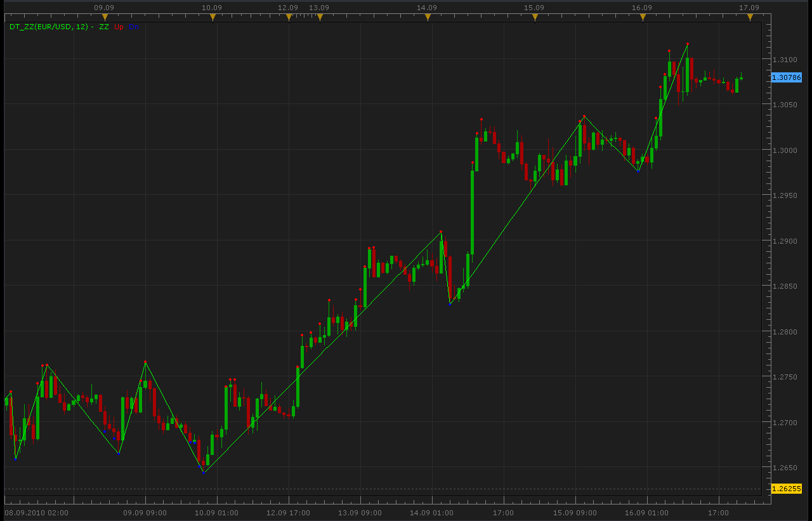Click the 1.3050 price axis label
The width and height of the screenshot is (812, 521).
(784, 105)
